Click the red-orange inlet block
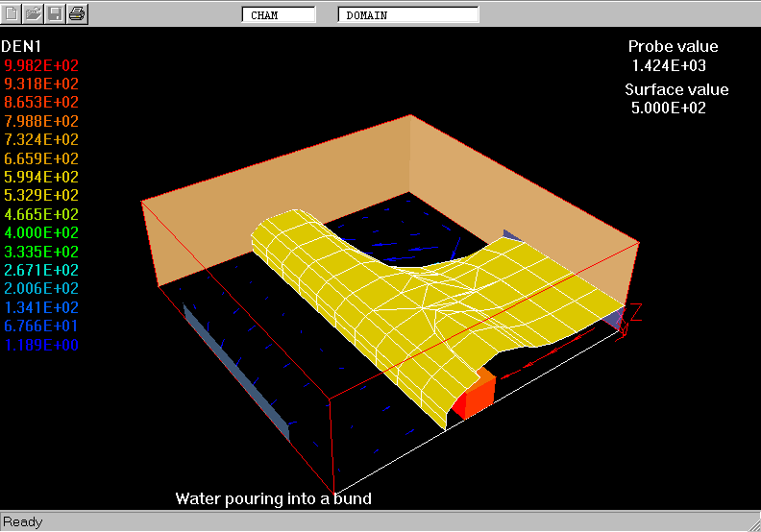The width and height of the screenshot is (761, 532). (x=475, y=397)
